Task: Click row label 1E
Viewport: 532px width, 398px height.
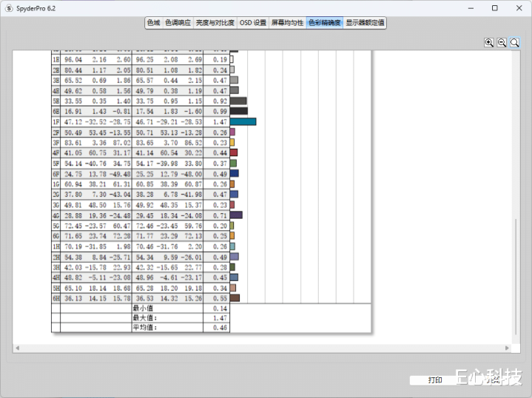Action: tap(56, 59)
